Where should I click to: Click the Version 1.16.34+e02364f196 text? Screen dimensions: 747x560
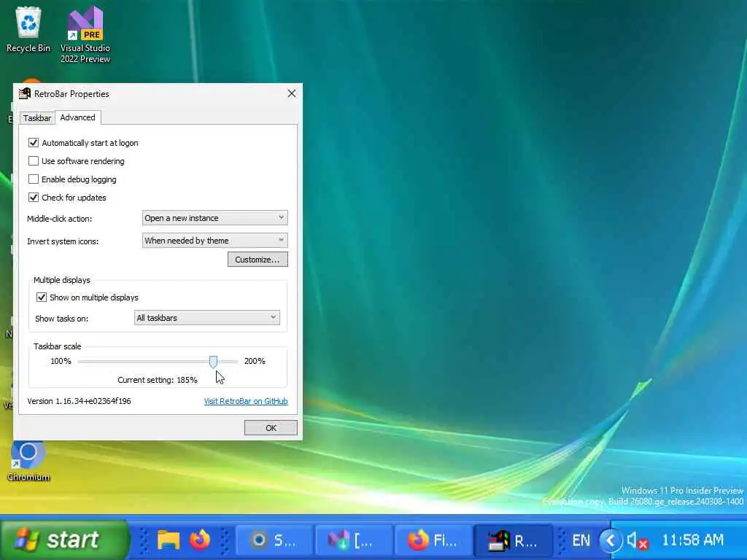pos(79,401)
